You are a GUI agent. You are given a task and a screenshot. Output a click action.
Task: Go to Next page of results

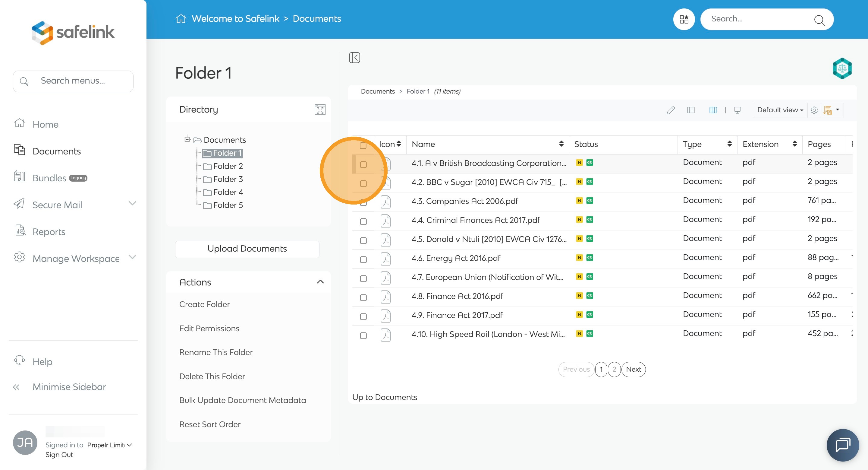tap(633, 369)
